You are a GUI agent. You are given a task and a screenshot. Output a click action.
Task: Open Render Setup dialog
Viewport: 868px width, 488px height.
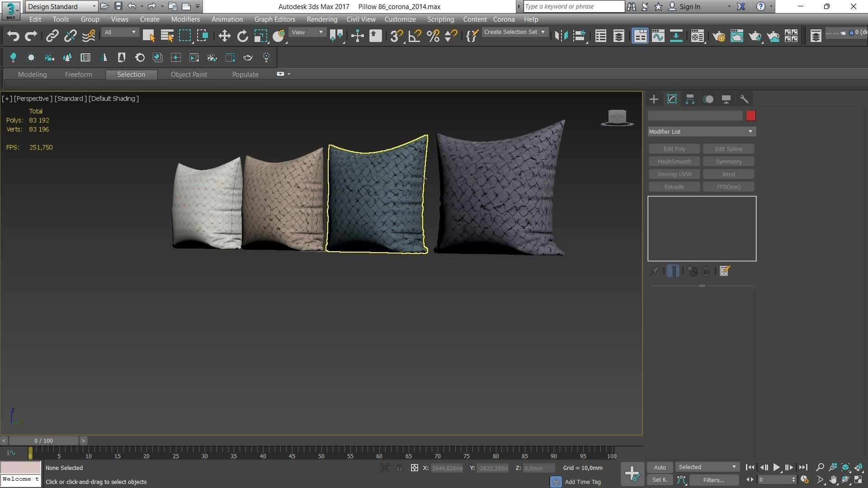tap(719, 36)
